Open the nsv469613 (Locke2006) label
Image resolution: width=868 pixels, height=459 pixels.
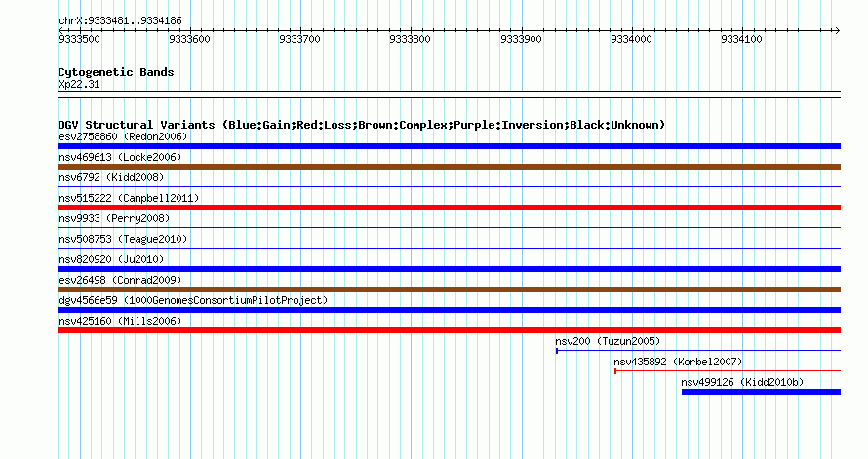(x=120, y=157)
